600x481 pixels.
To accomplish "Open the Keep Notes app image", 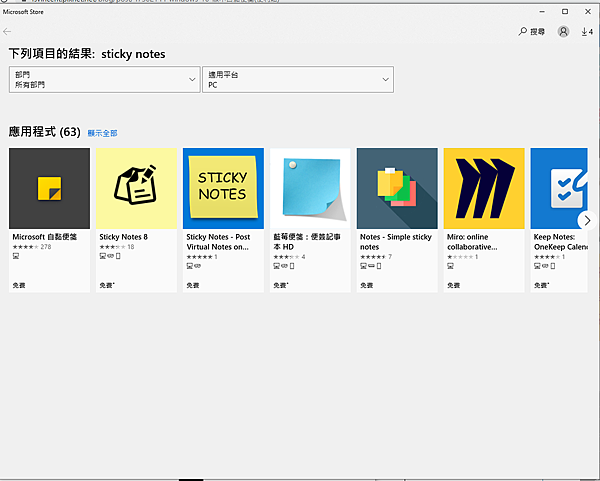I will (559, 188).
